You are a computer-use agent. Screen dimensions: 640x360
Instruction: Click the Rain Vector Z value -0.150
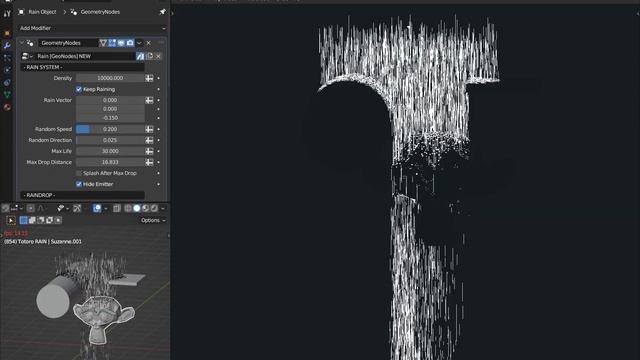pyautogui.click(x=110, y=118)
